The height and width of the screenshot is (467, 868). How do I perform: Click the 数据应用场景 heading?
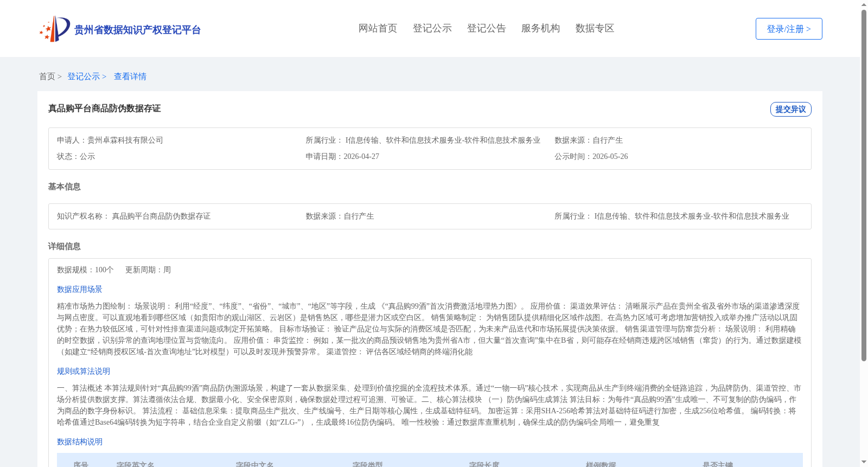pyautogui.click(x=80, y=289)
